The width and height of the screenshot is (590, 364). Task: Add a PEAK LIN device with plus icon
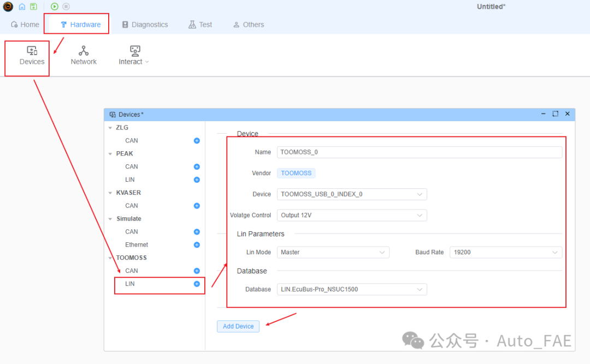[x=197, y=180]
